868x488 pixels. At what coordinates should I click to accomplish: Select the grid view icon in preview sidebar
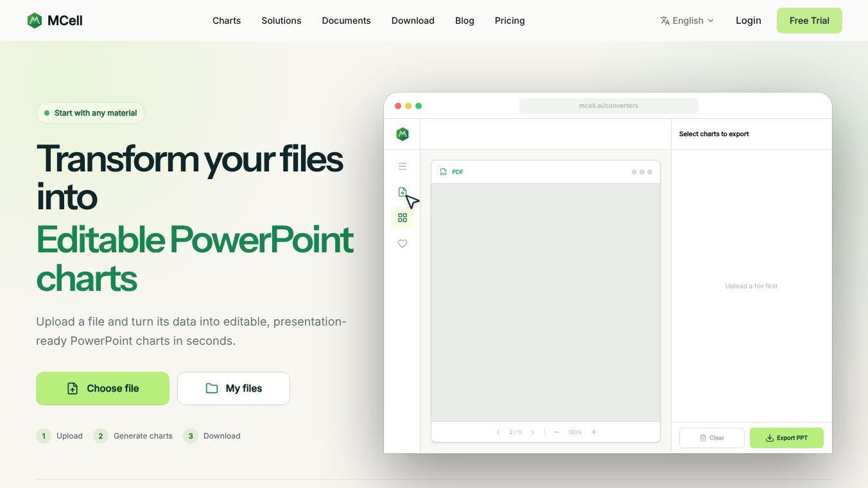click(403, 218)
